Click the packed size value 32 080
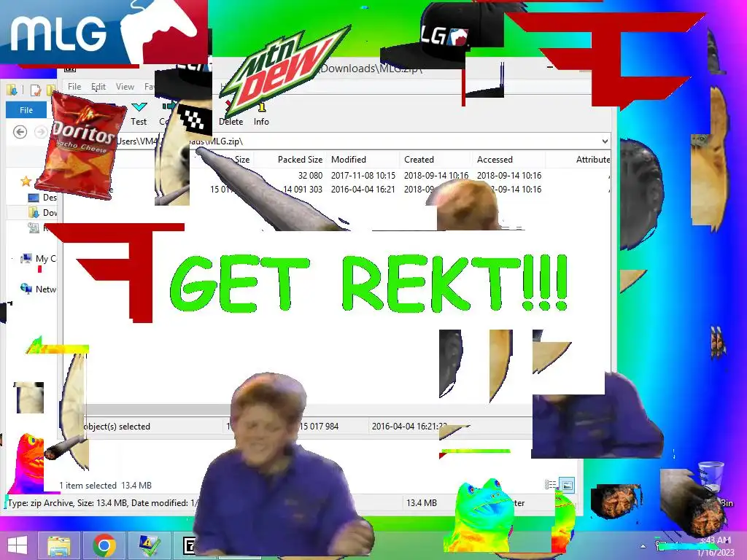The image size is (747, 560). 310,175
